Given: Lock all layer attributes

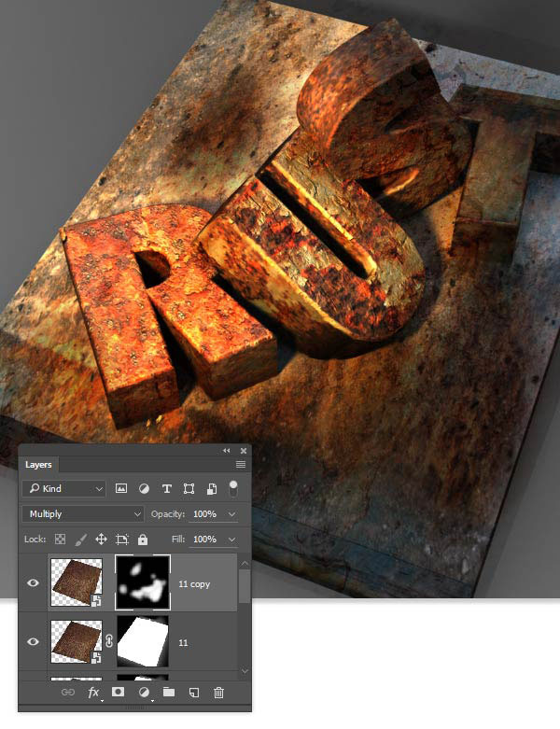Looking at the screenshot, I should [x=143, y=540].
